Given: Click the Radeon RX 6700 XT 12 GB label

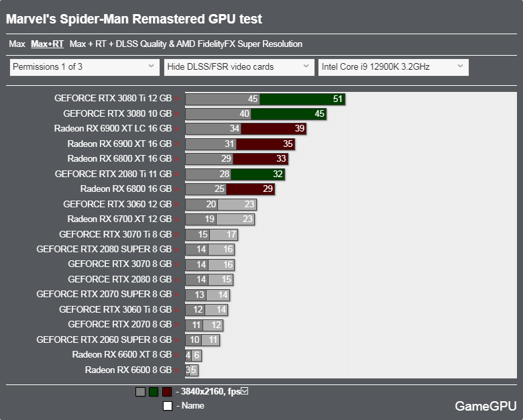Looking at the screenshot, I should [x=119, y=219].
